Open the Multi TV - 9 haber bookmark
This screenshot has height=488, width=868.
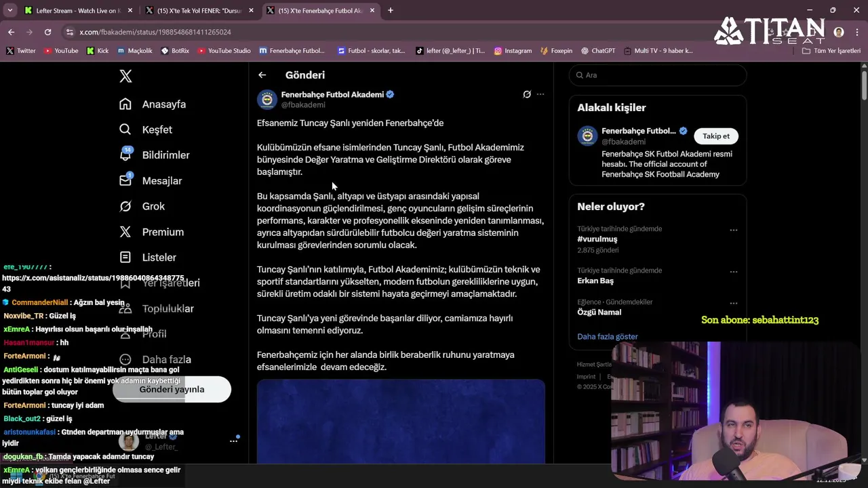[658, 51]
